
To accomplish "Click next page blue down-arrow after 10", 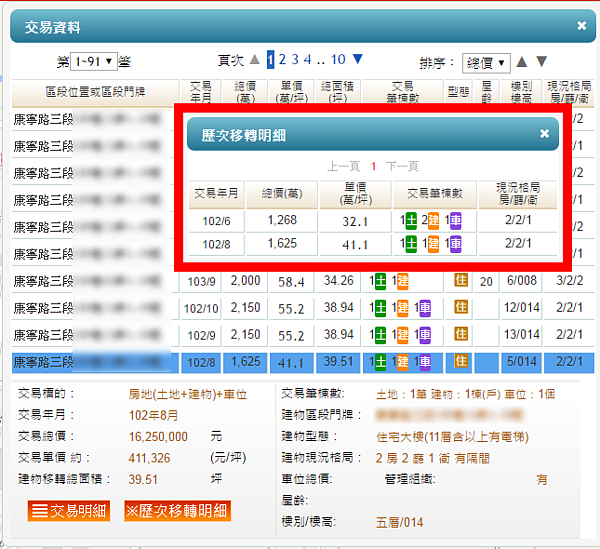I will coord(358,59).
